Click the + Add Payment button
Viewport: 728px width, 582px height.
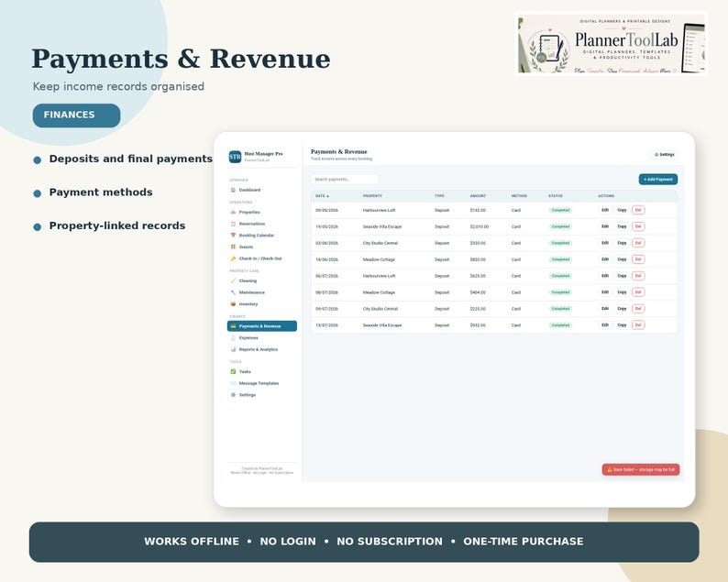tap(658, 179)
